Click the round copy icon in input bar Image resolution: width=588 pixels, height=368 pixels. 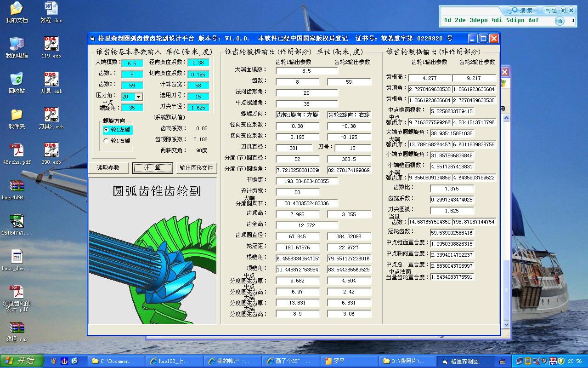pos(560,21)
